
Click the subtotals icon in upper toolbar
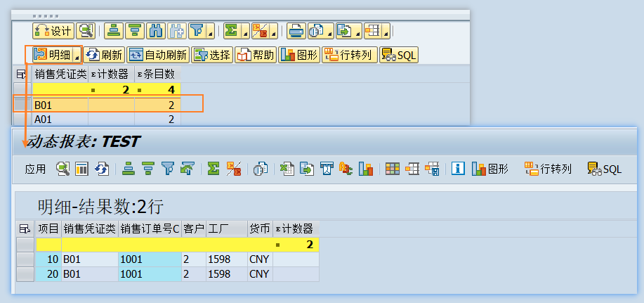tap(260, 31)
